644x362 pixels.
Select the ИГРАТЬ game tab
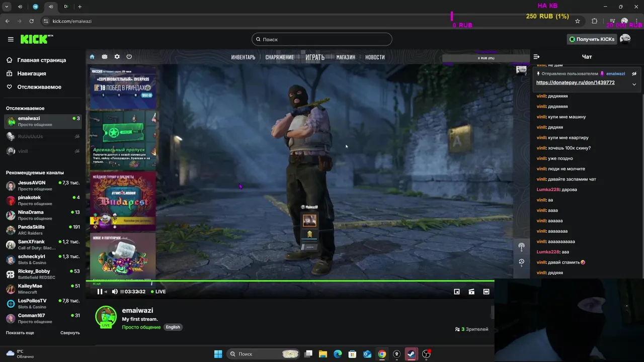coord(315,57)
